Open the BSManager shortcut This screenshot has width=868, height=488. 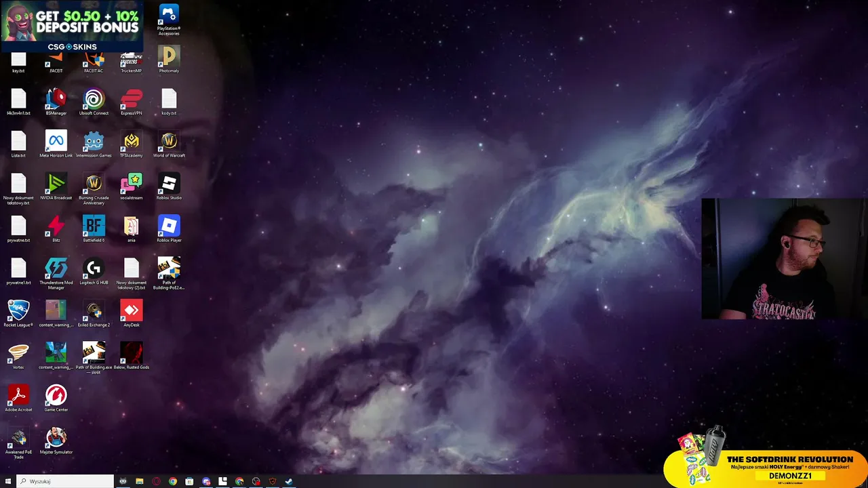tap(56, 102)
